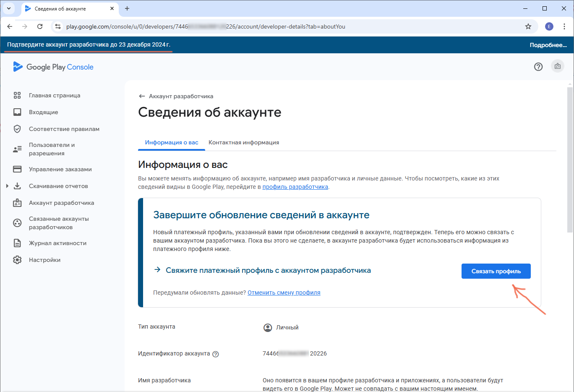Select the 'Информация о вас' tab
Screen dimensions: 574x392
(x=172, y=142)
